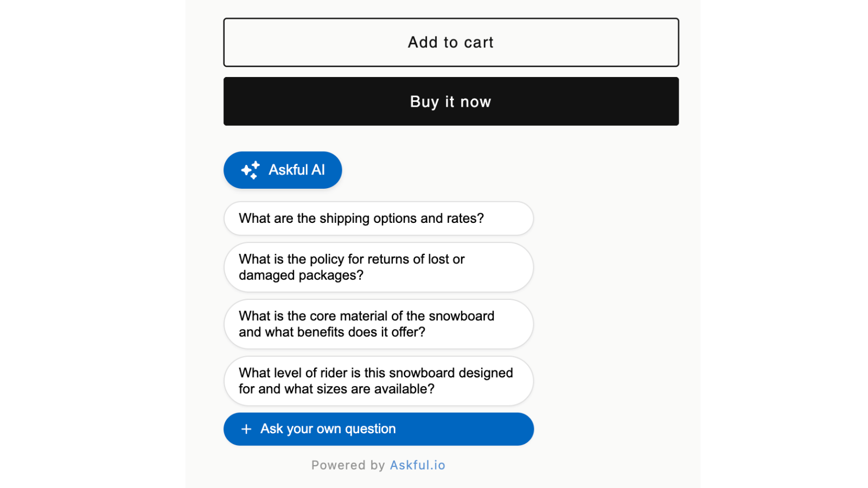Ask about the returns policy for damaged packages

click(379, 267)
